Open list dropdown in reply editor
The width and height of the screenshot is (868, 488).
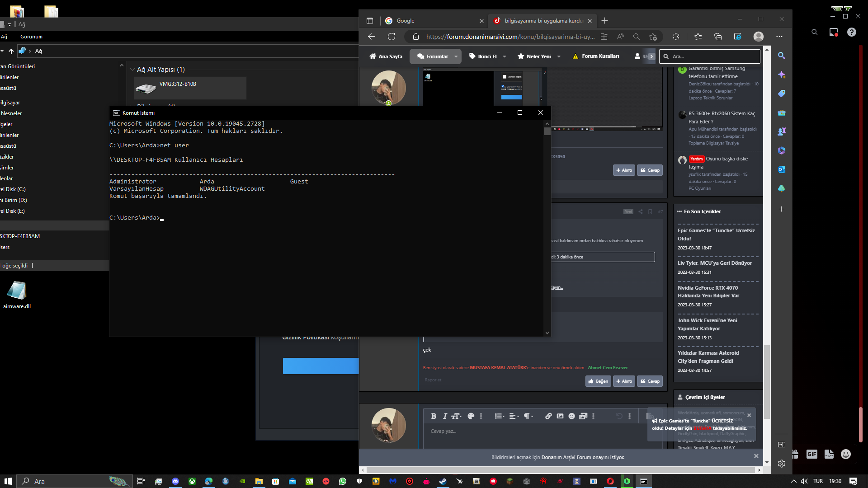tap(500, 416)
